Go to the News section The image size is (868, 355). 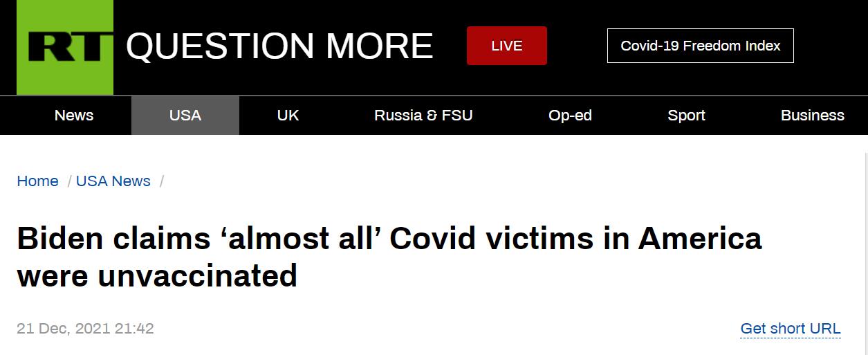coord(74,116)
